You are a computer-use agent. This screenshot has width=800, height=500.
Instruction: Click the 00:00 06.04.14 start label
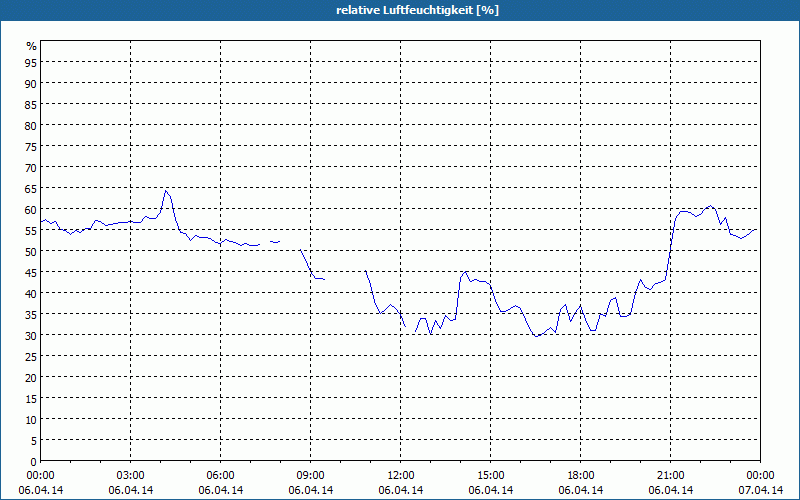(x=41, y=483)
